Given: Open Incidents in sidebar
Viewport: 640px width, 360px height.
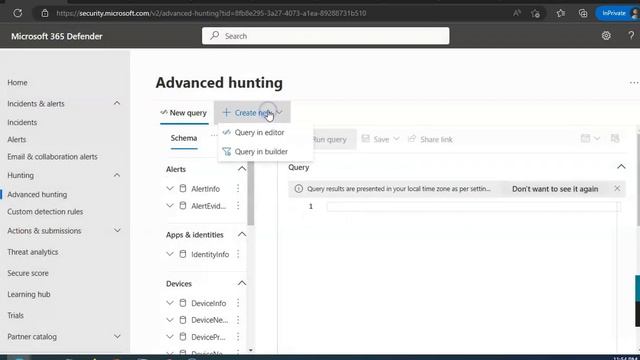Looking at the screenshot, I should click(x=22, y=122).
